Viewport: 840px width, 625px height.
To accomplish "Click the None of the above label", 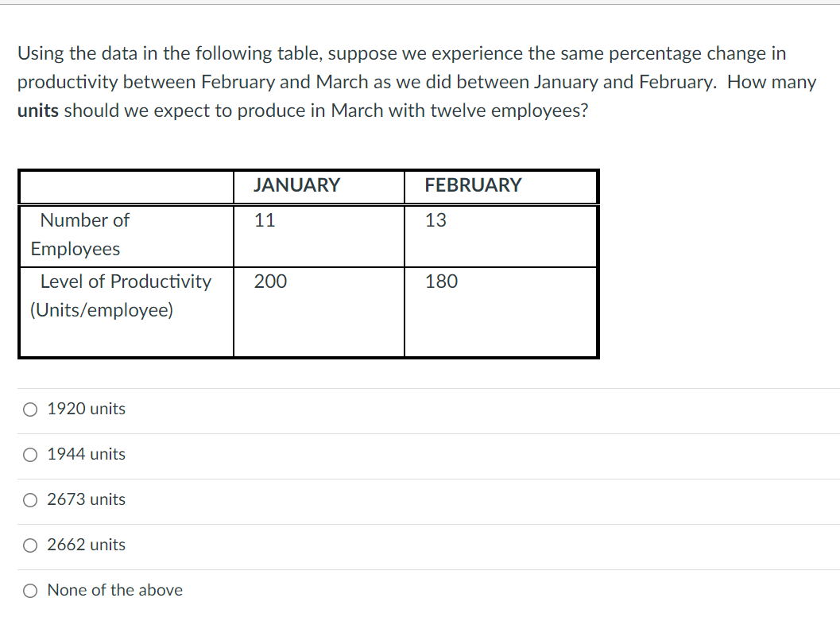I will (x=115, y=590).
